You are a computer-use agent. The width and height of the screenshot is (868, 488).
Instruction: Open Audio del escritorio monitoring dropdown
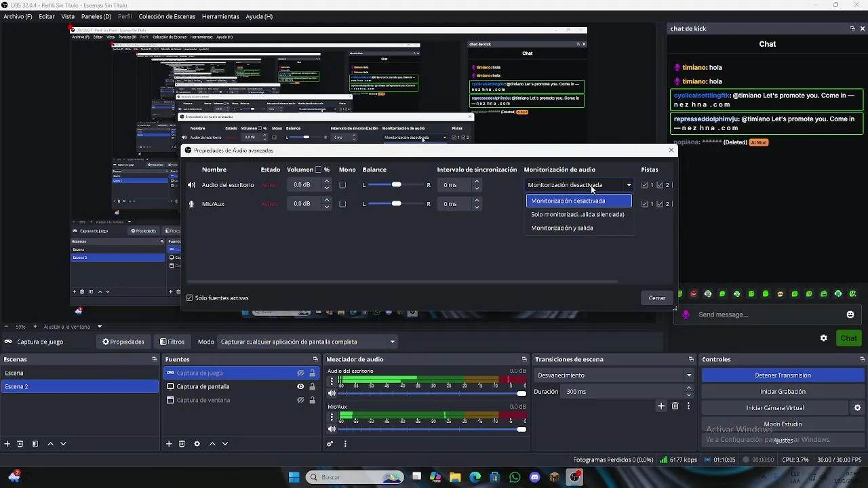580,185
